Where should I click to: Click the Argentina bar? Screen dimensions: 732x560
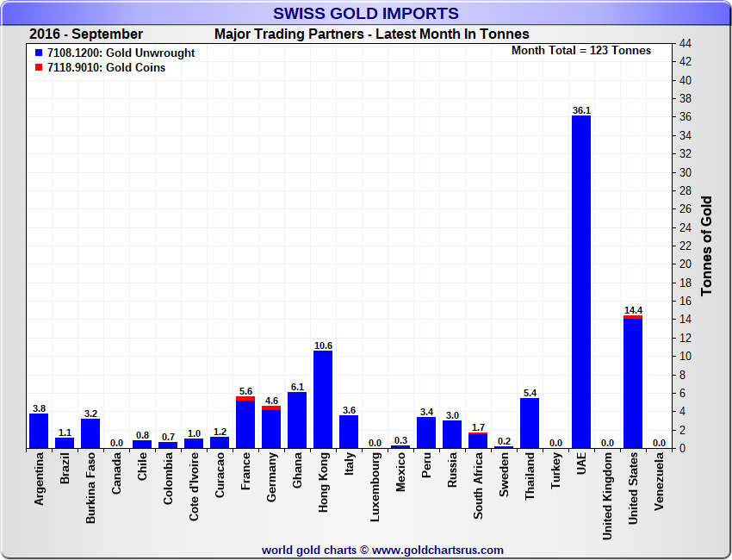click(39, 431)
